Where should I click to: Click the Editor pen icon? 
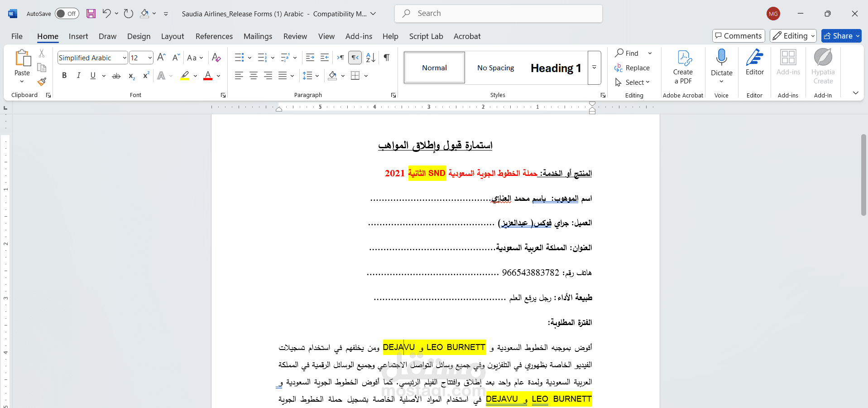pos(755,62)
